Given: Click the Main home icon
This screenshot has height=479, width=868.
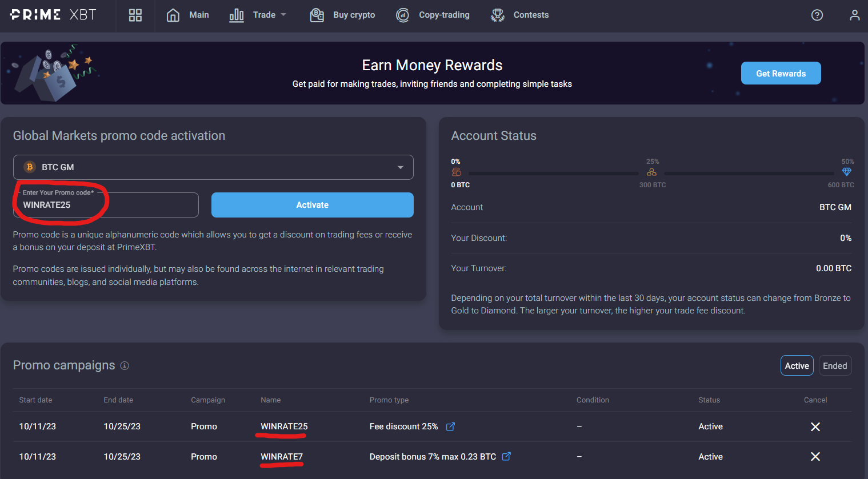Looking at the screenshot, I should 173,15.
